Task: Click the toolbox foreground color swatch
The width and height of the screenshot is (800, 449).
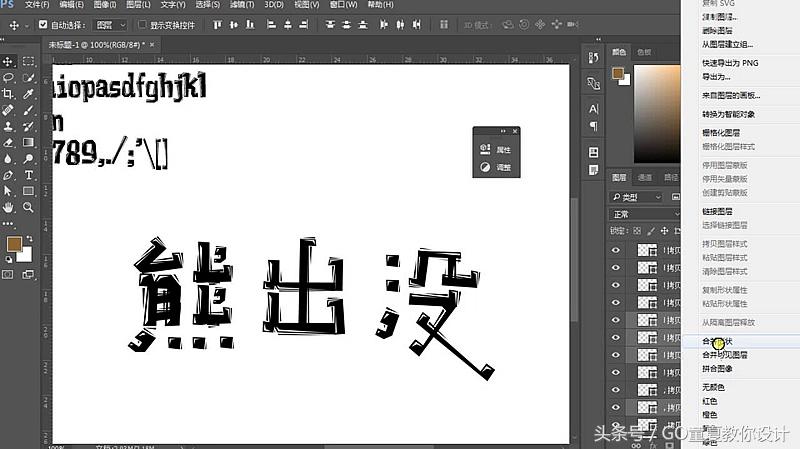Action: point(13,244)
